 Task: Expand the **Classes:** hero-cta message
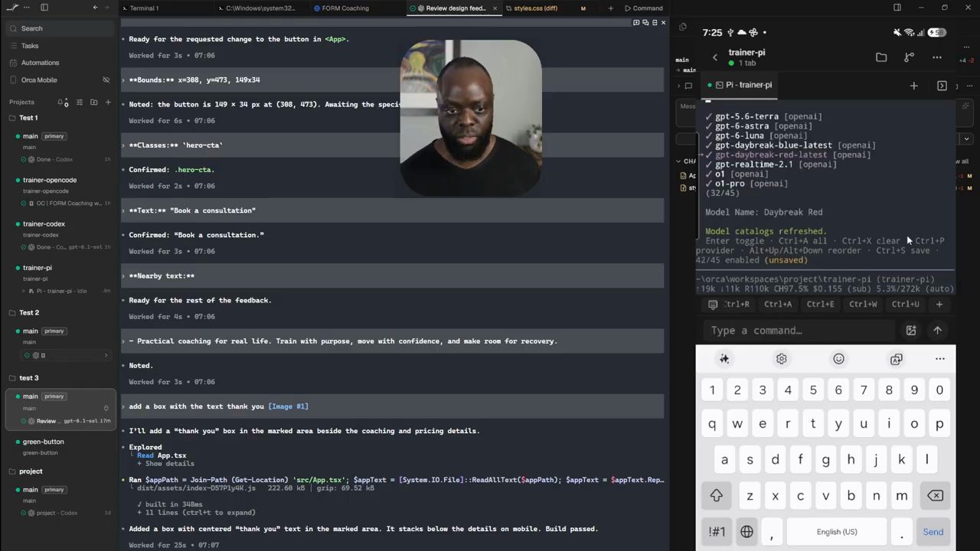392,145
